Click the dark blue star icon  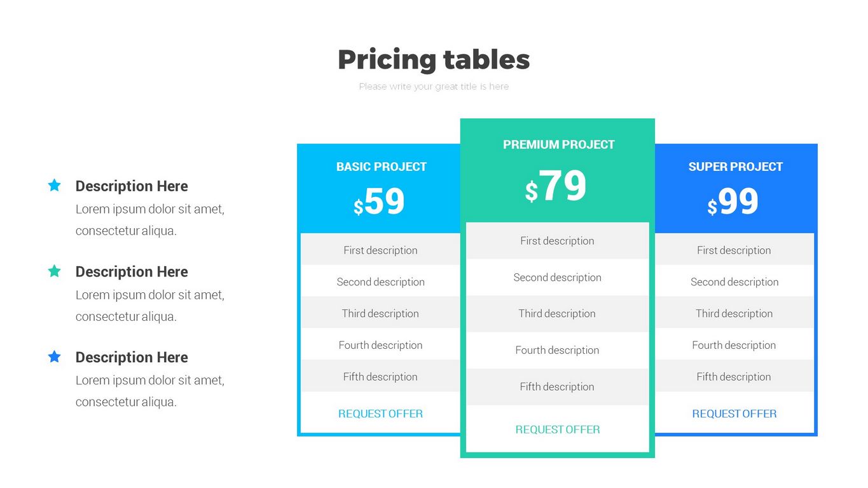[55, 356]
